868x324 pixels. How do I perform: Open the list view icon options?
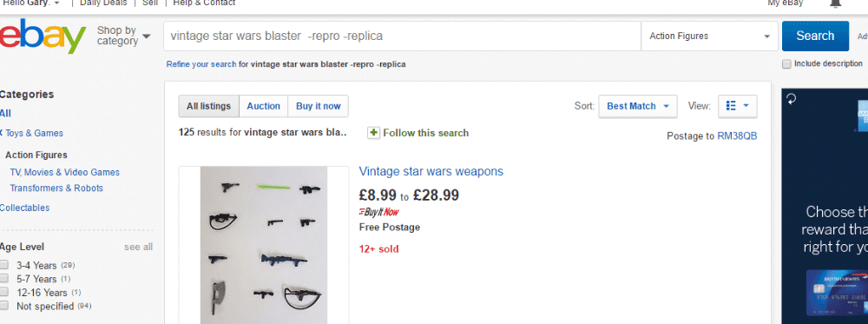737,106
